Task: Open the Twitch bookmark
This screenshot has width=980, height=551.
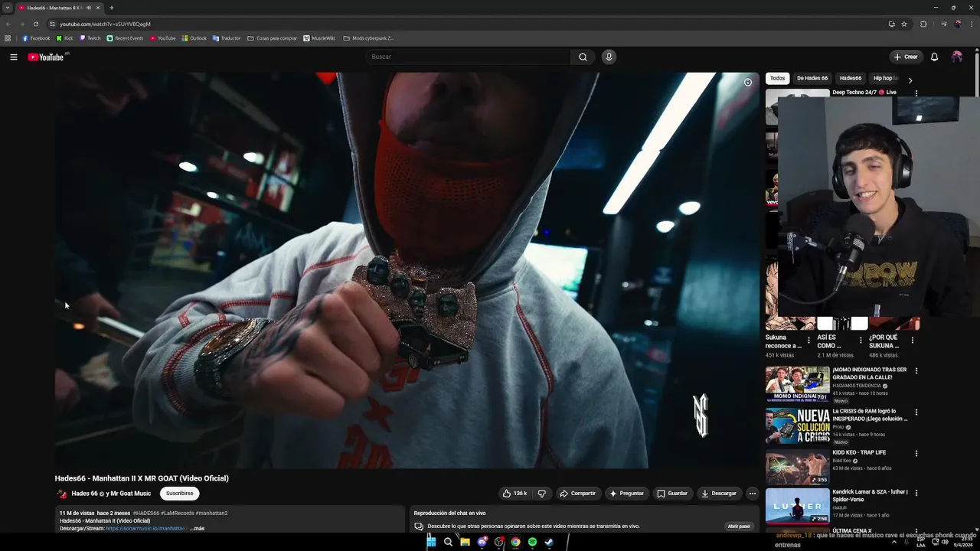Action: pyautogui.click(x=90, y=38)
